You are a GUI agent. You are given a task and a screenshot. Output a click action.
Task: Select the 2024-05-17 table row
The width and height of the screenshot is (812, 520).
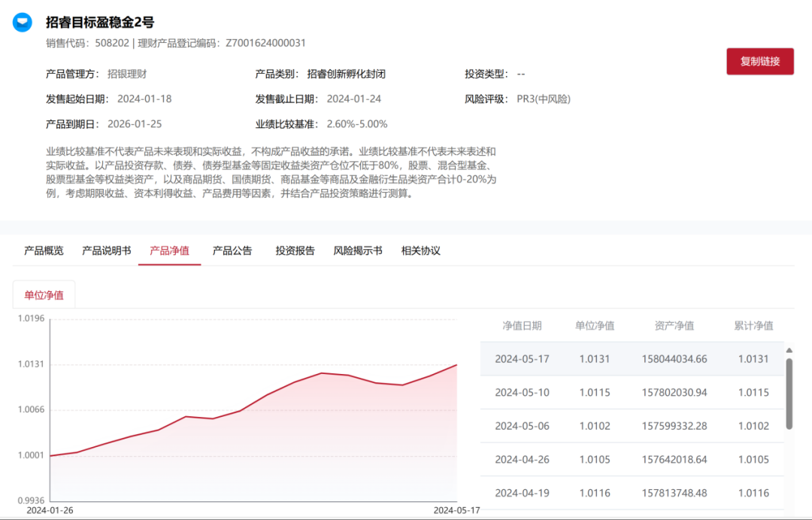point(632,359)
